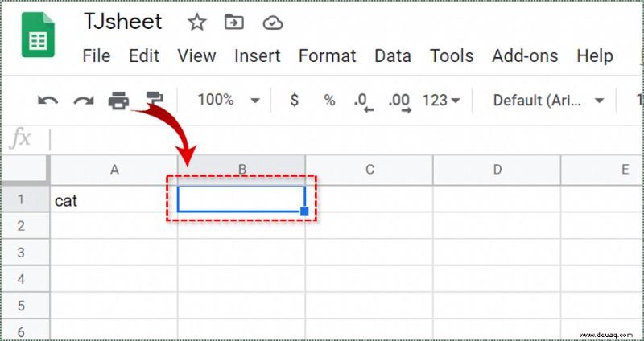644x341 pixels.
Task: Select the Paint format roller icon
Action: click(x=155, y=99)
